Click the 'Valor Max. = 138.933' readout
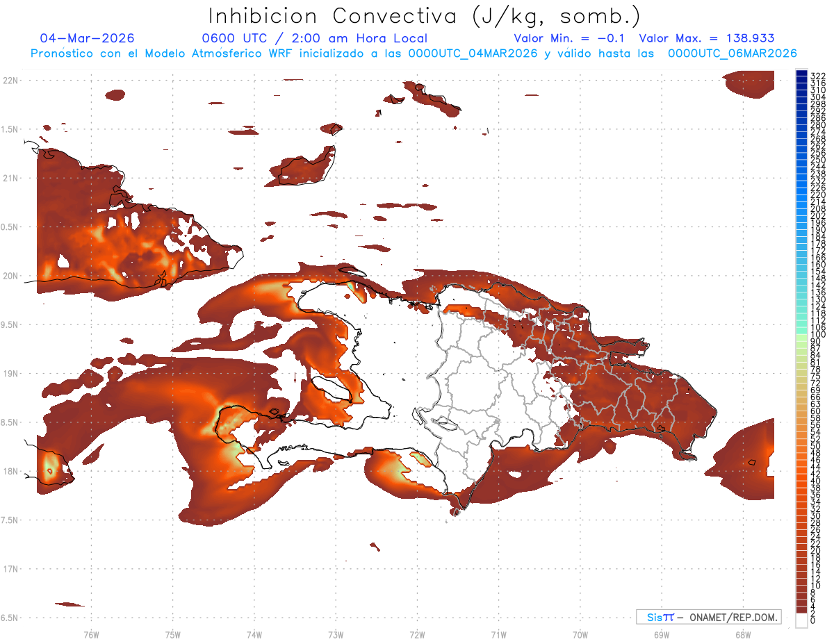The image size is (834, 644). click(x=706, y=38)
